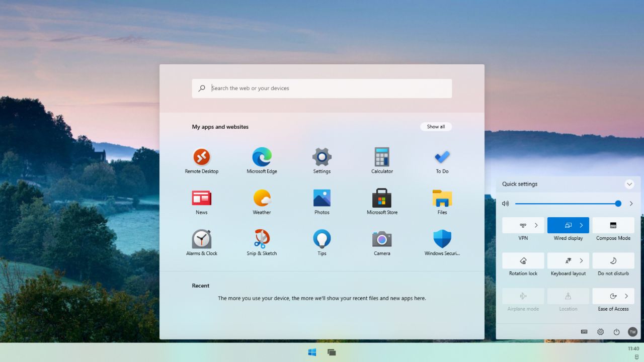Viewport: 644px width, 362px height.
Task: Click the My apps and websites heading
Action: click(x=220, y=127)
